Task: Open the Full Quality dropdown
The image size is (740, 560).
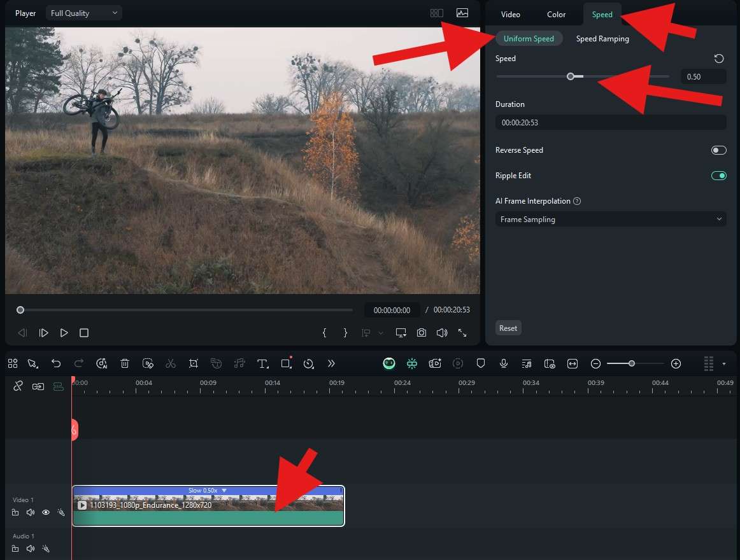Action: [x=84, y=13]
